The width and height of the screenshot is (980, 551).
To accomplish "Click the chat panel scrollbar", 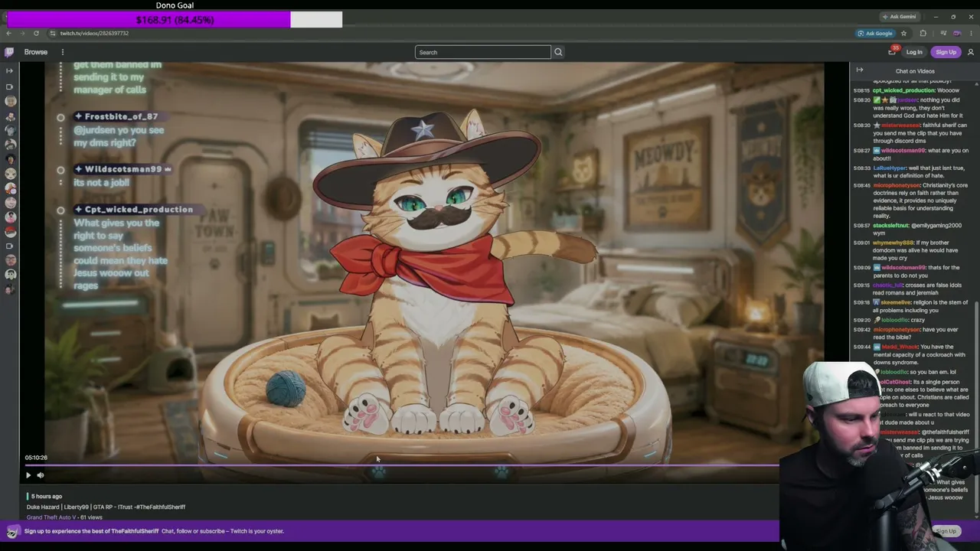I will pos(976,406).
